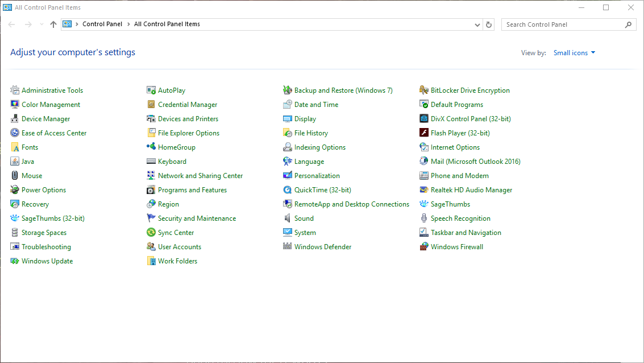Open the File Explorer Options link

pyautogui.click(x=189, y=133)
